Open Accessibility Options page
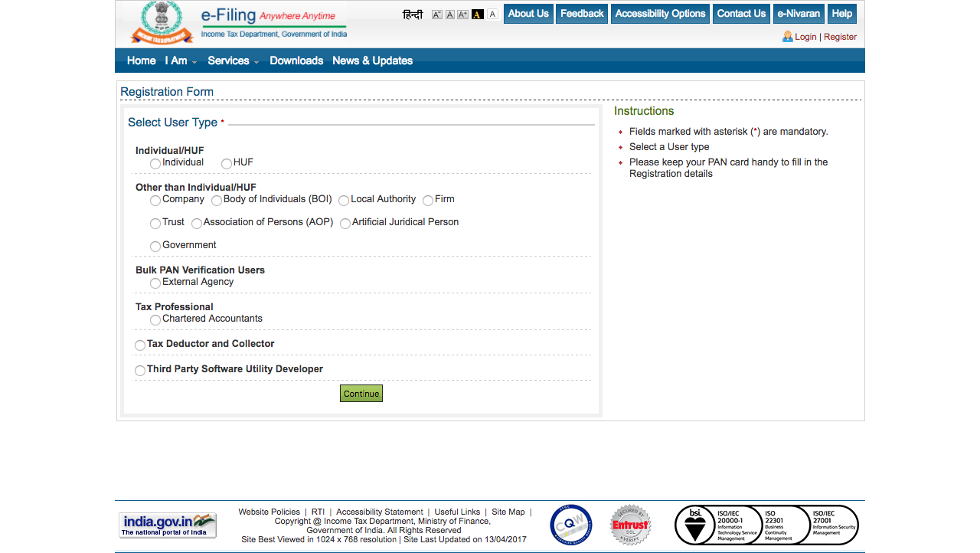 tap(660, 13)
